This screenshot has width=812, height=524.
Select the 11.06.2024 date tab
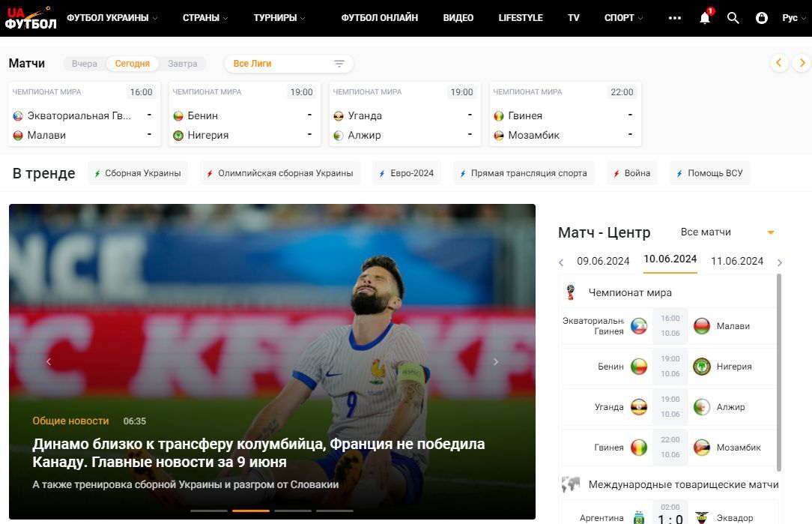point(737,261)
